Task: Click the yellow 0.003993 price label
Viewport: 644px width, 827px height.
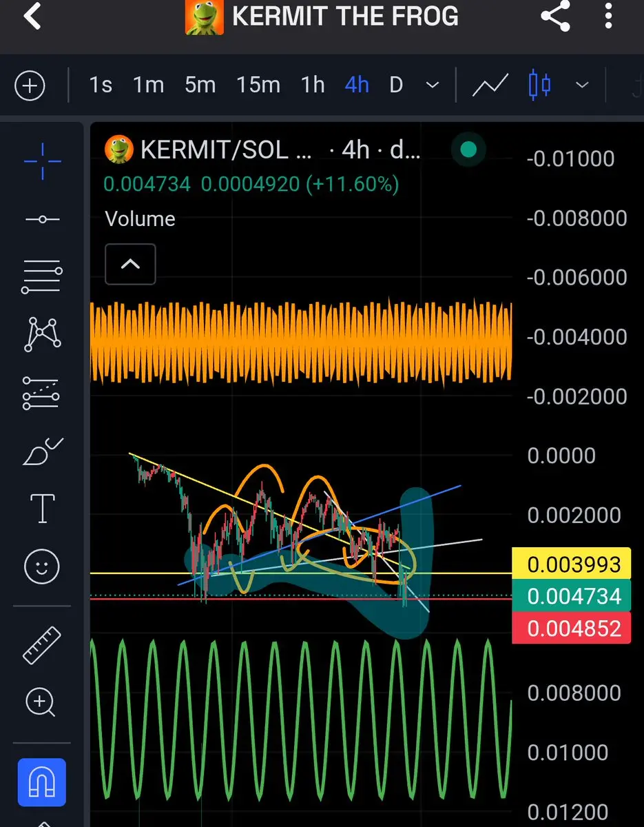Action: tap(572, 565)
